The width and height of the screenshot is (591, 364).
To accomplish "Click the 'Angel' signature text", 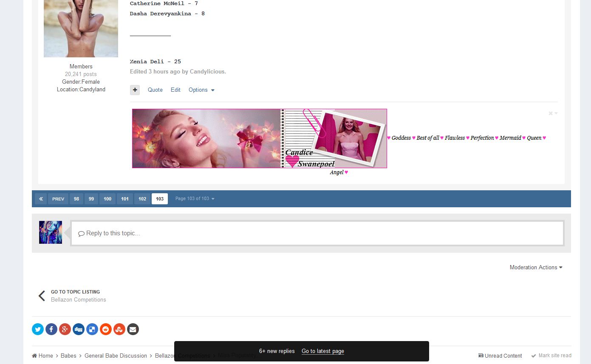I will pyautogui.click(x=337, y=172).
